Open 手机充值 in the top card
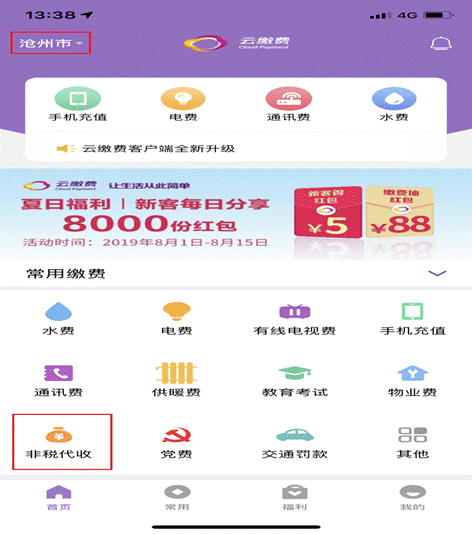The image size is (472, 534). tap(78, 104)
